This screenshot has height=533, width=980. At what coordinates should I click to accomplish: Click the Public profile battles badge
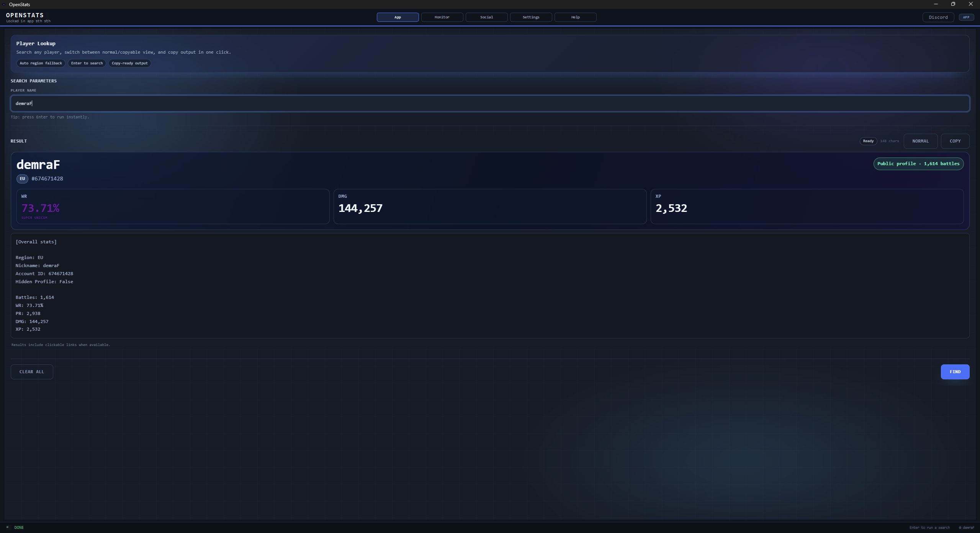click(918, 163)
